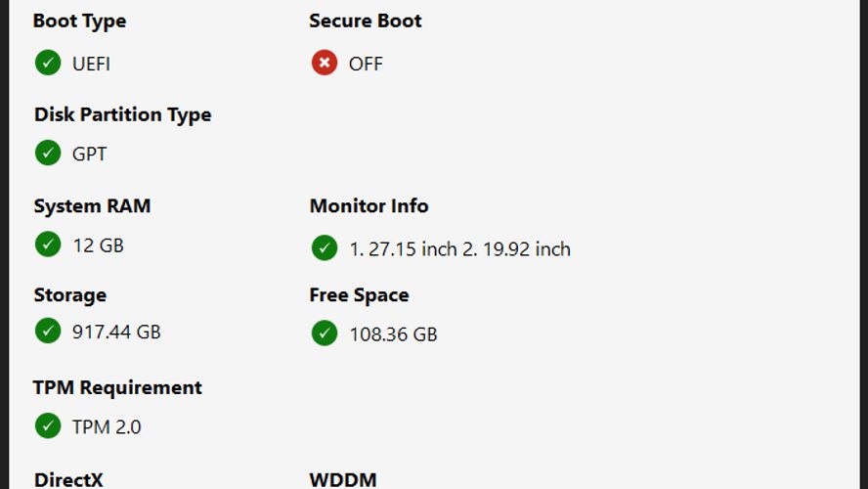The image size is (868, 489).
Task: Click the green check icon beside UEFI
Action: [x=48, y=63]
